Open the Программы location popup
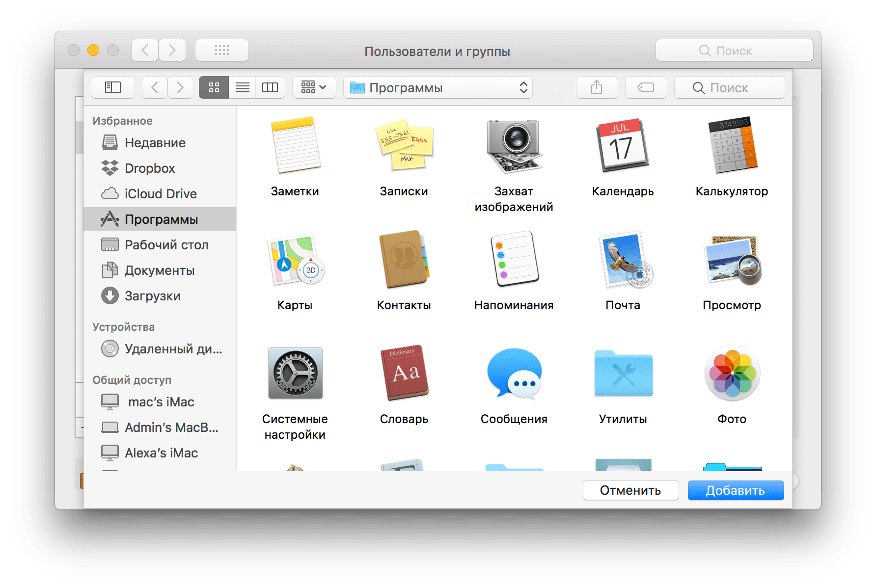The width and height of the screenshot is (876, 588). coord(438,87)
